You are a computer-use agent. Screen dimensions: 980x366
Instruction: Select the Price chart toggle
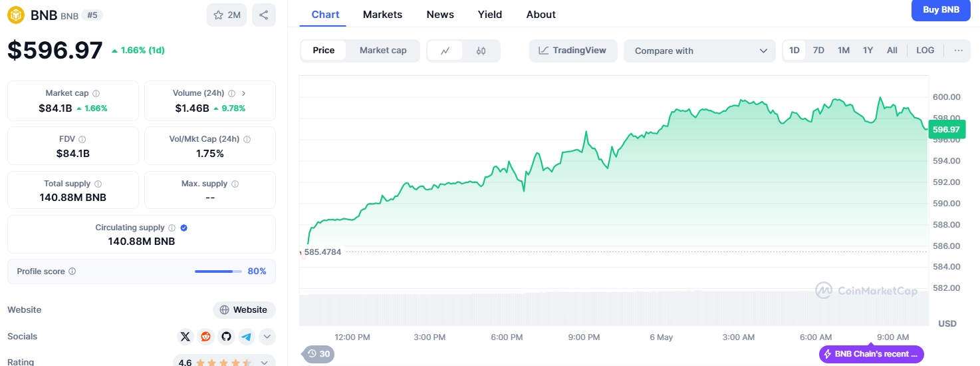pos(324,51)
